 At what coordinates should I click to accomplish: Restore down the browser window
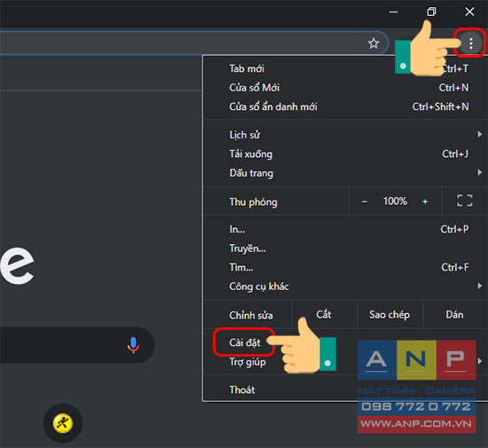pyautogui.click(x=431, y=12)
